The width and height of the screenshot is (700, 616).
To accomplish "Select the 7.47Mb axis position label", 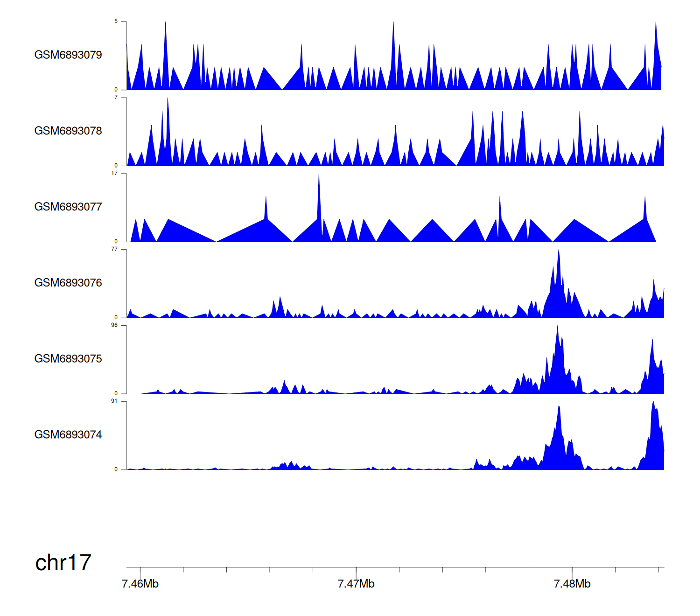I will pos(356,584).
